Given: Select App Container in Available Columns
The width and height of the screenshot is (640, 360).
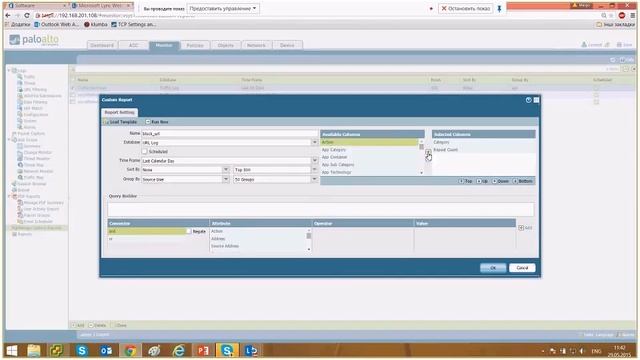Looking at the screenshot, I should point(369,157).
